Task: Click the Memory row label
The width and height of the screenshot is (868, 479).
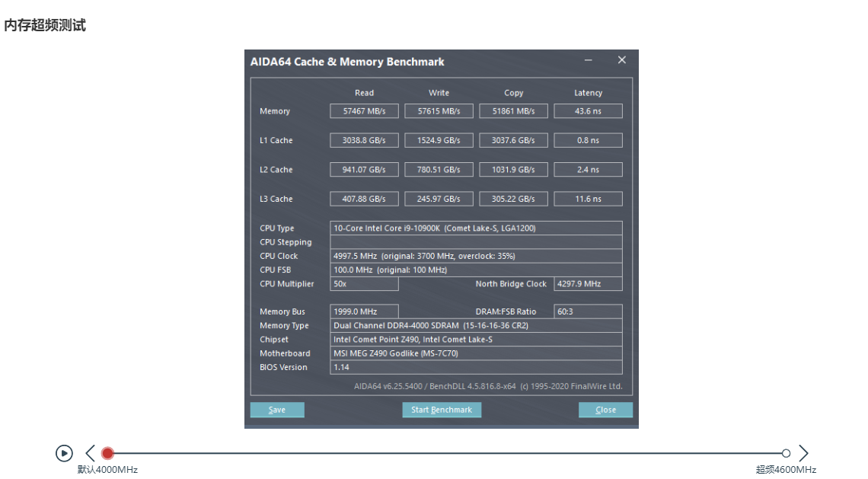Action: click(x=275, y=111)
